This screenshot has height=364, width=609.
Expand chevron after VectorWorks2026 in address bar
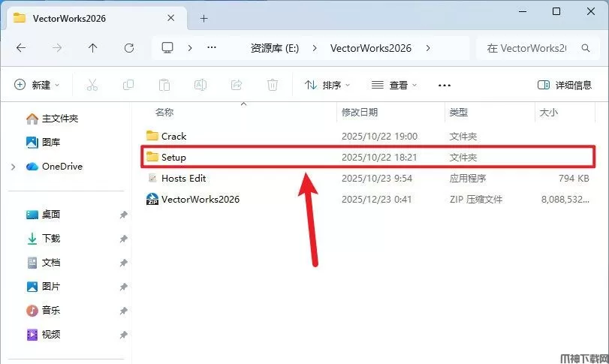click(x=427, y=48)
